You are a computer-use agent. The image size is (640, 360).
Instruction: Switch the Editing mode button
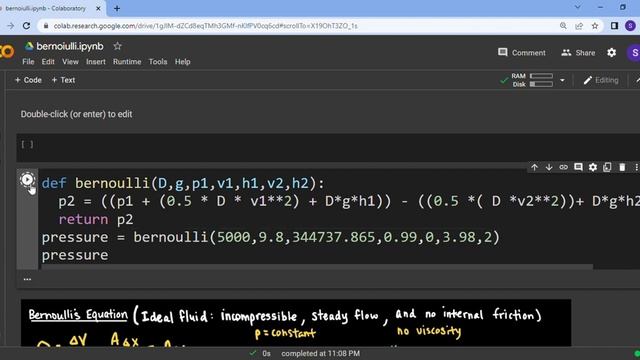pos(601,80)
